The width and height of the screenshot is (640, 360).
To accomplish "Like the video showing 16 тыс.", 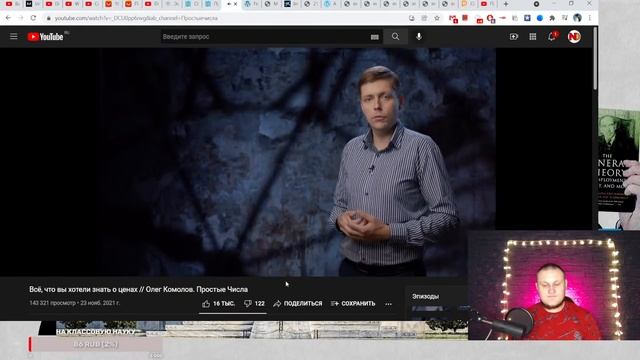I will point(218,304).
